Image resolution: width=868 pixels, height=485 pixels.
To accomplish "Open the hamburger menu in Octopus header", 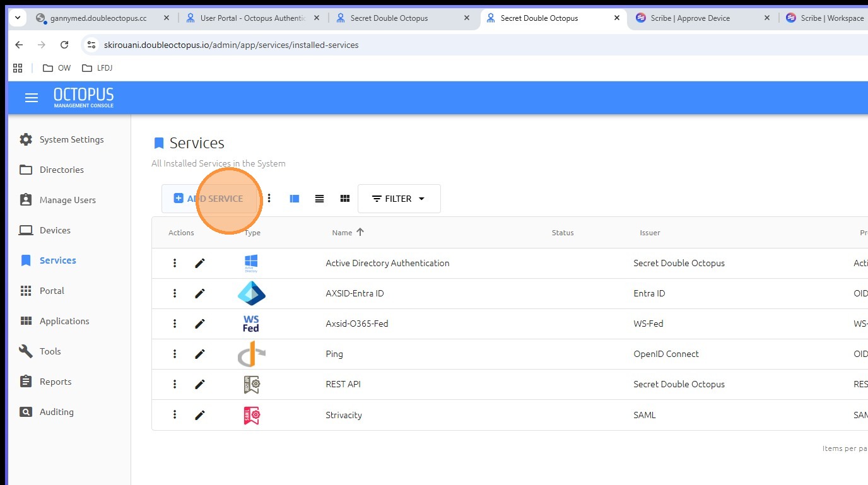I will [x=31, y=98].
